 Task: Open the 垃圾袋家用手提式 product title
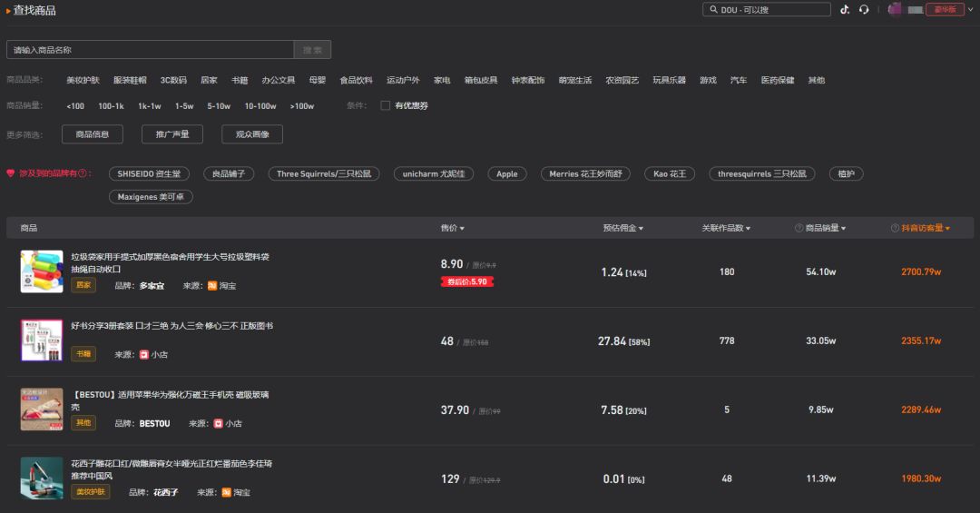pos(170,262)
